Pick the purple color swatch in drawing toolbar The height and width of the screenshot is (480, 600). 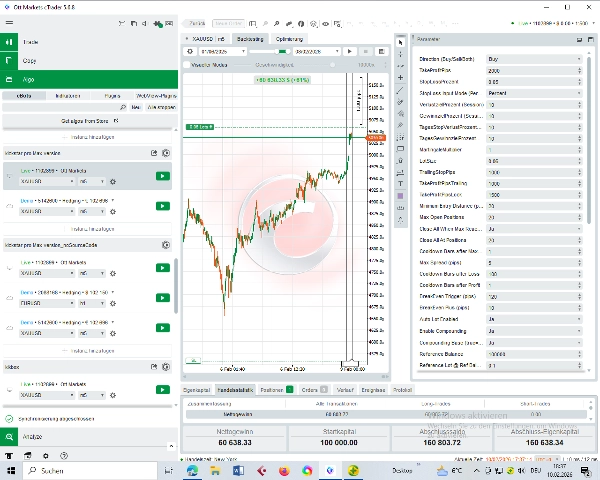400,196
